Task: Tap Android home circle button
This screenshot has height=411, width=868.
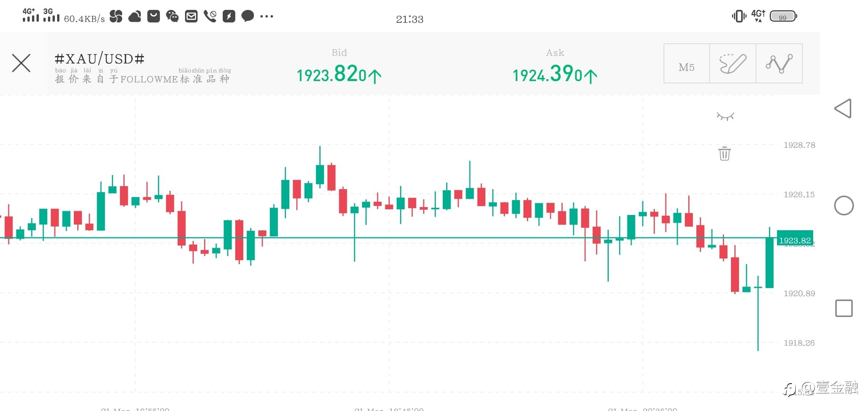Action: tap(844, 205)
